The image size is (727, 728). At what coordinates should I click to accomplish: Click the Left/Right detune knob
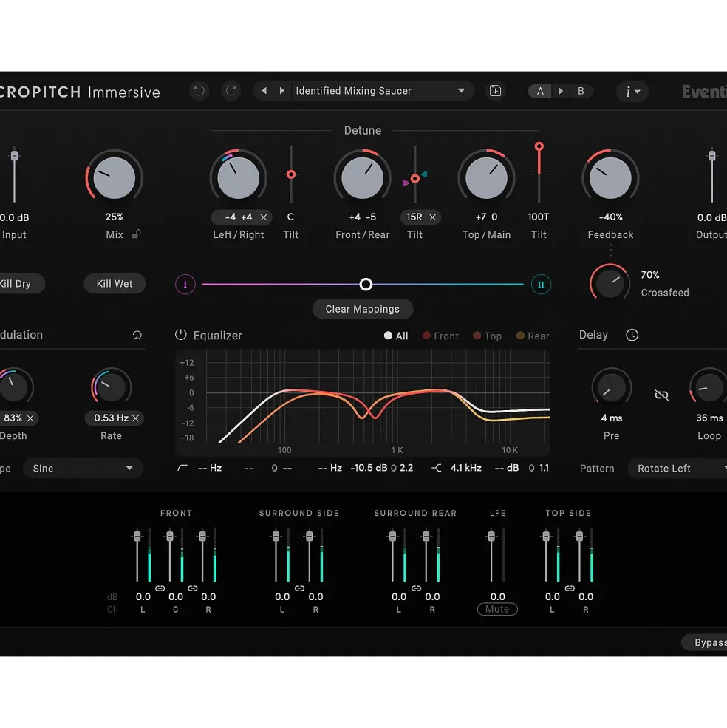point(238,178)
